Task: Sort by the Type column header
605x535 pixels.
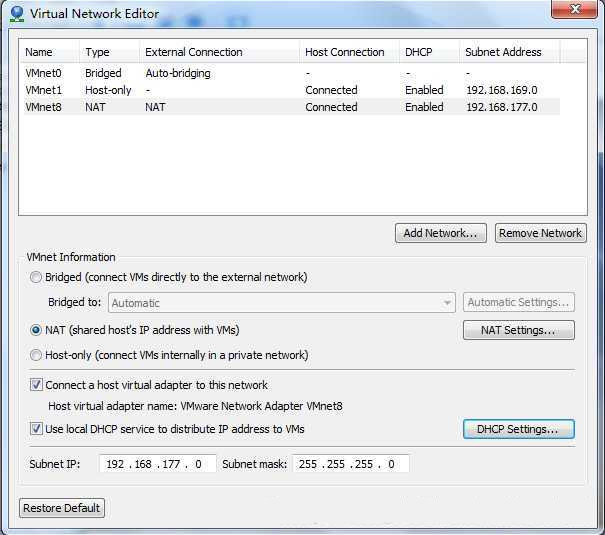Action: click(110, 52)
